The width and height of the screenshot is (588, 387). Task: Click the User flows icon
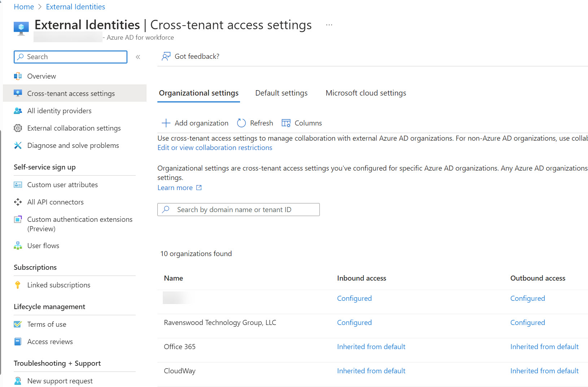(18, 246)
